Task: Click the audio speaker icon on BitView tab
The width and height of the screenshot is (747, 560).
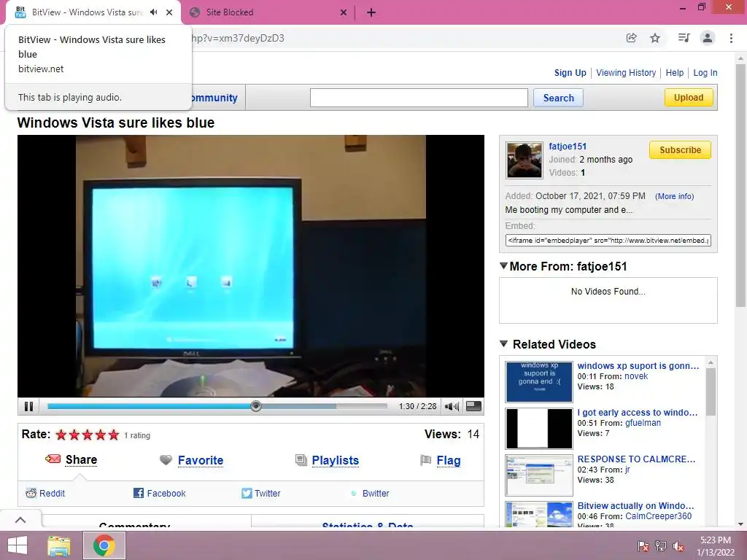Action: pyautogui.click(x=153, y=12)
